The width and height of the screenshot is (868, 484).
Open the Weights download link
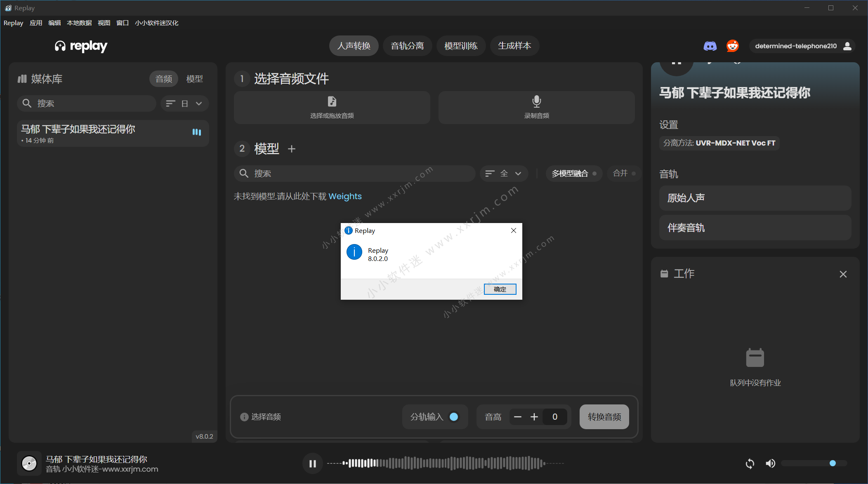coord(345,196)
